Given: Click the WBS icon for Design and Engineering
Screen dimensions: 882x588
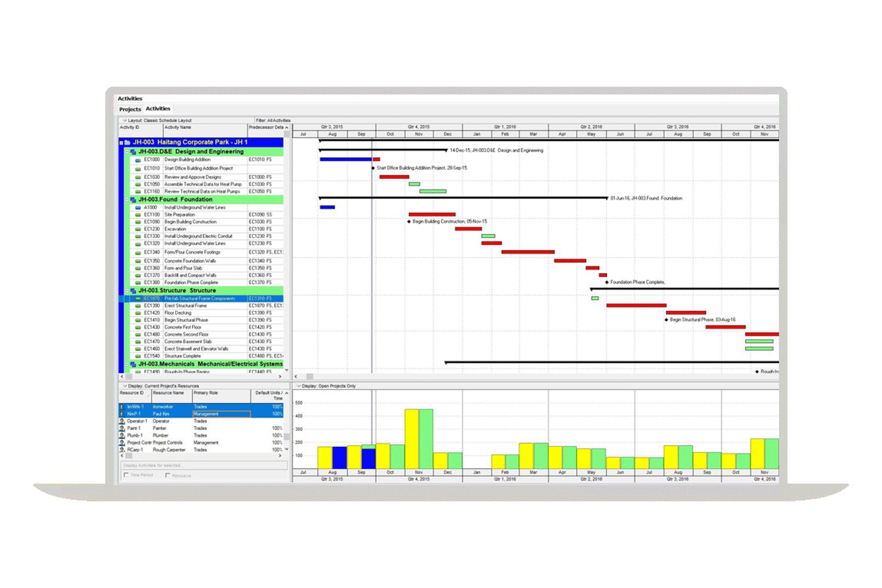Looking at the screenshot, I should point(133,152).
